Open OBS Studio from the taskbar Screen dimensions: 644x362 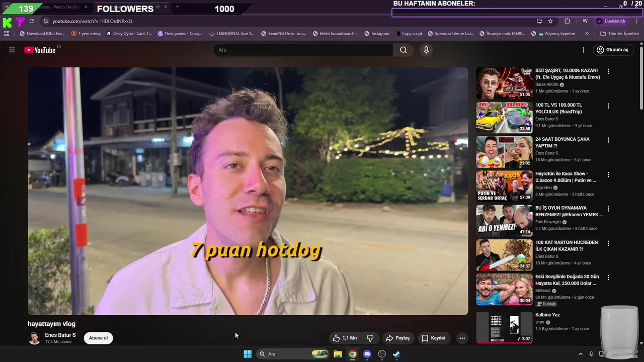click(382, 354)
